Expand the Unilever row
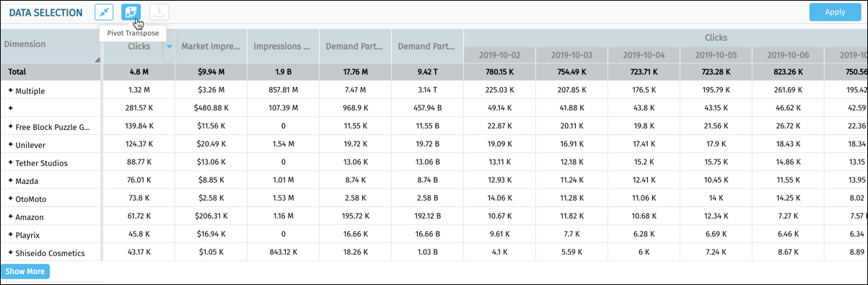 (11, 145)
